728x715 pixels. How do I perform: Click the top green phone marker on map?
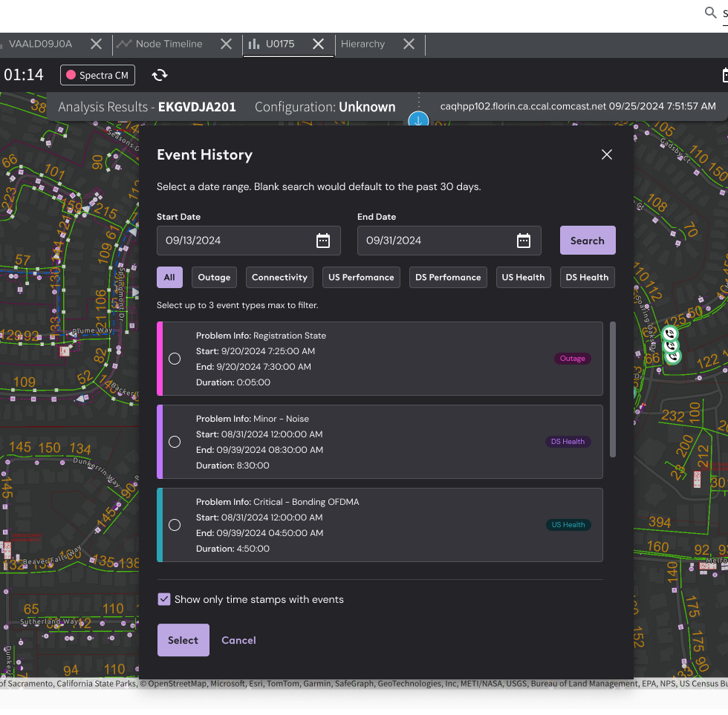pyautogui.click(x=669, y=333)
